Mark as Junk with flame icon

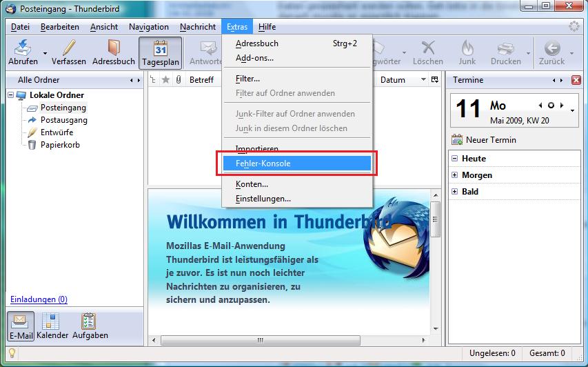click(467, 48)
